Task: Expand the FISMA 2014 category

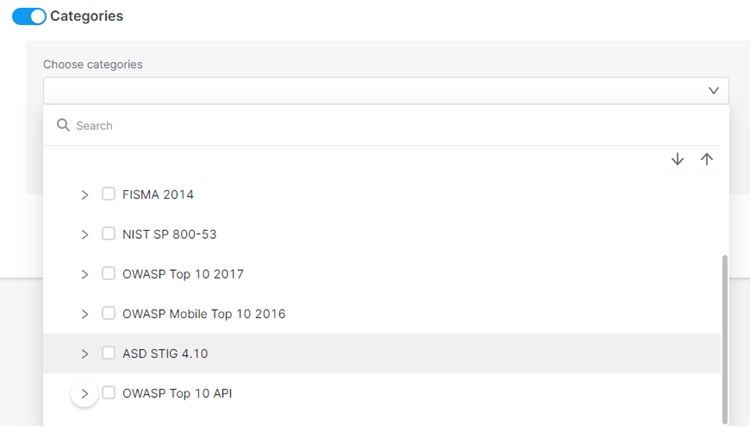Action: tap(85, 194)
